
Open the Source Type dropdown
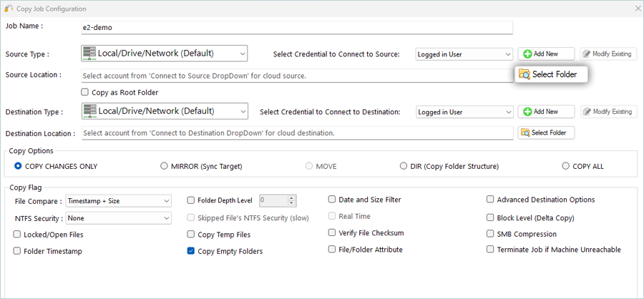[x=165, y=53]
